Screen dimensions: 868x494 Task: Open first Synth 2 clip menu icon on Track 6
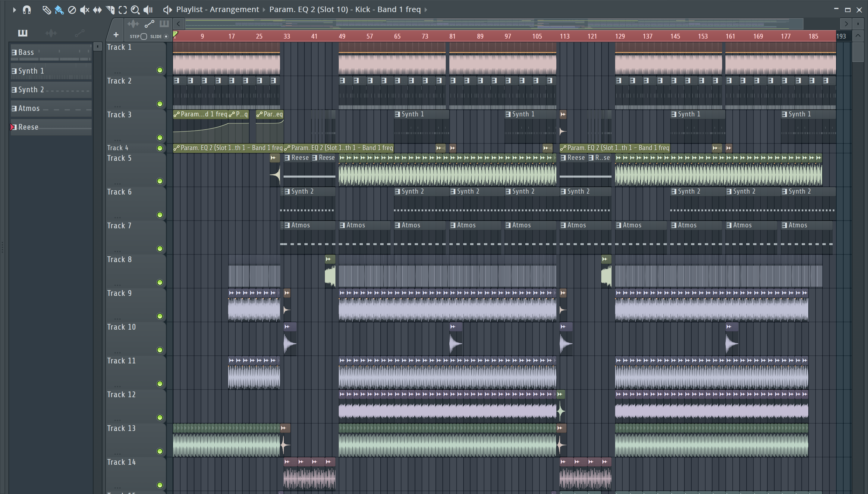[x=287, y=191]
